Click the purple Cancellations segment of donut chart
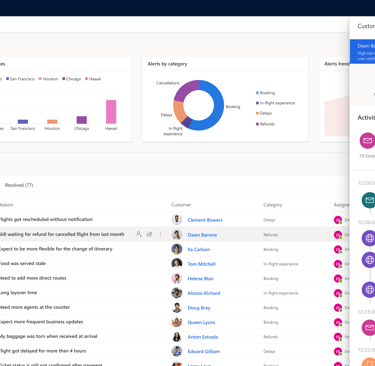Image resolution: width=375 pixels, height=366 pixels. click(x=185, y=89)
